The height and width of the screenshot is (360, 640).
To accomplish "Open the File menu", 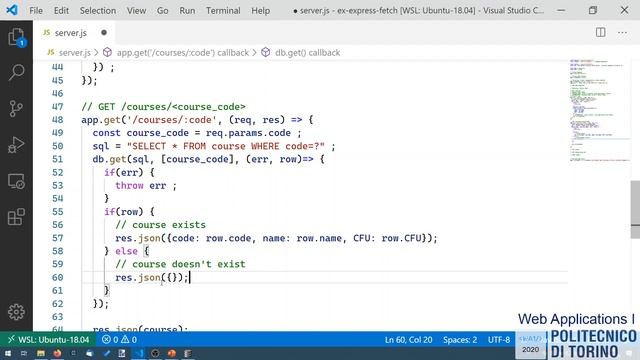I will (x=36, y=10).
